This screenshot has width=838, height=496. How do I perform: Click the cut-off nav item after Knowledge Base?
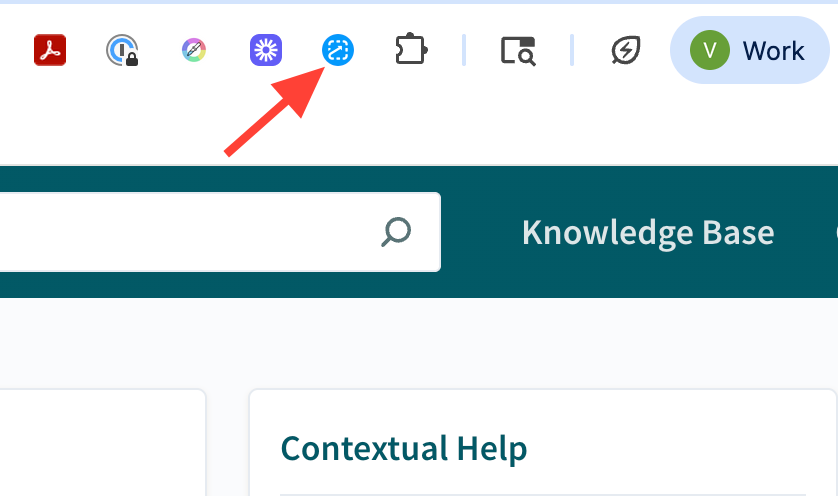(x=836, y=232)
